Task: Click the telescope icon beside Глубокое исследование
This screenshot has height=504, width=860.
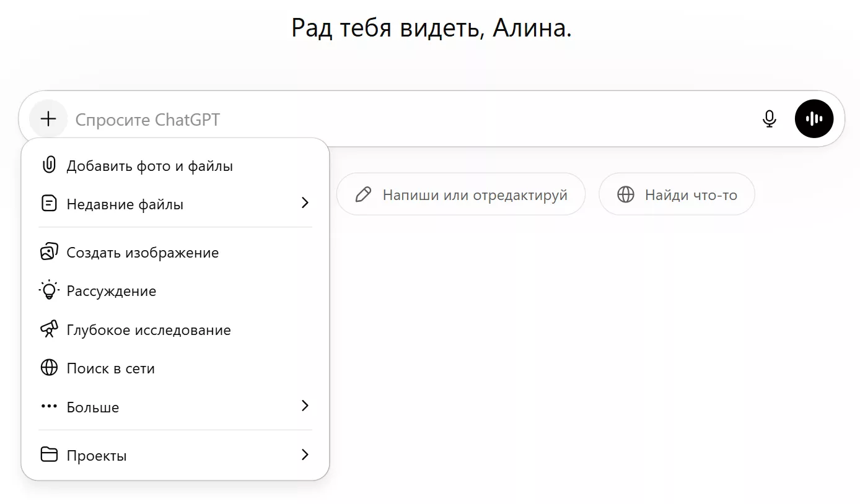Action: (x=49, y=329)
